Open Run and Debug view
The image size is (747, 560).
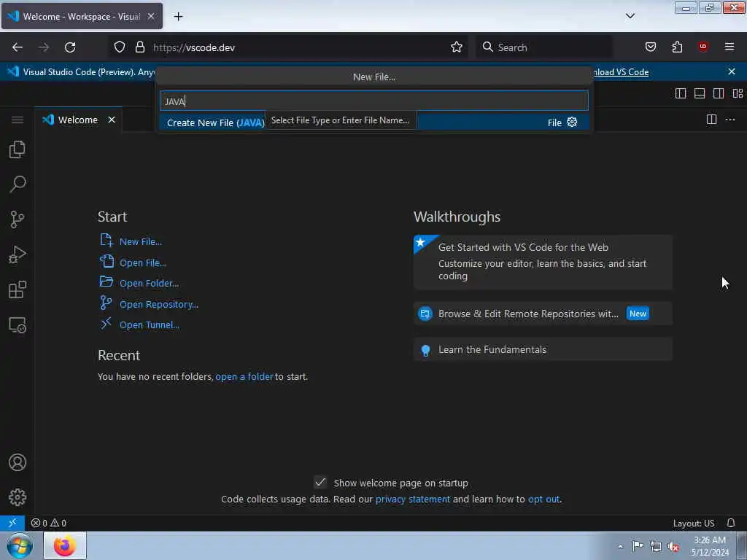click(x=18, y=254)
